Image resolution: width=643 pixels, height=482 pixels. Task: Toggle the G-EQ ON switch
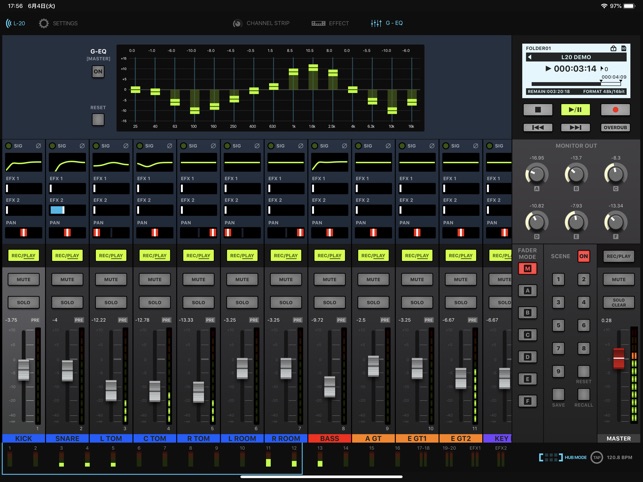pyautogui.click(x=98, y=72)
